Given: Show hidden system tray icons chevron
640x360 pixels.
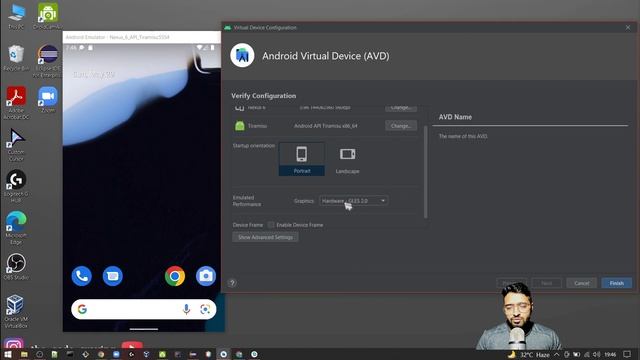Looking at the screenshot, I should coord(556,354).
